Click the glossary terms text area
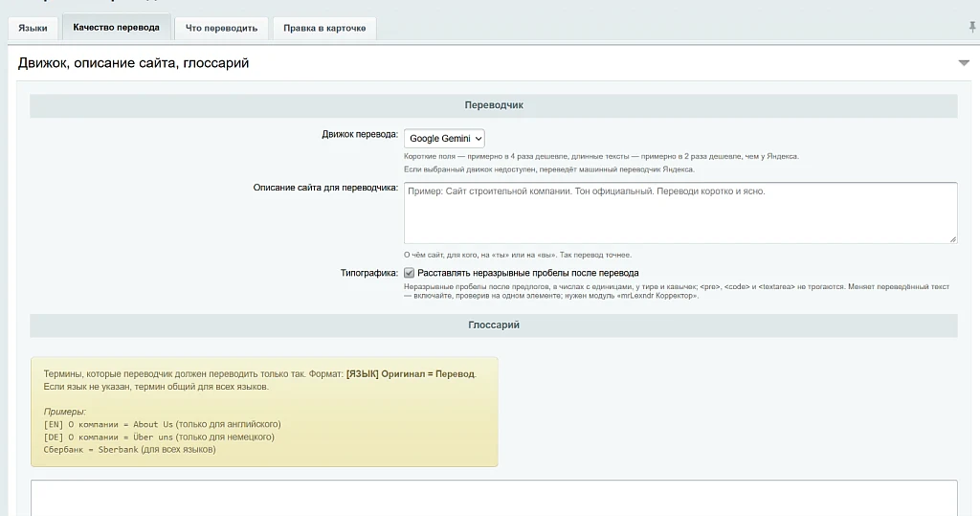The width and height of the screenshot is (980, 516). tap(494, 498)
